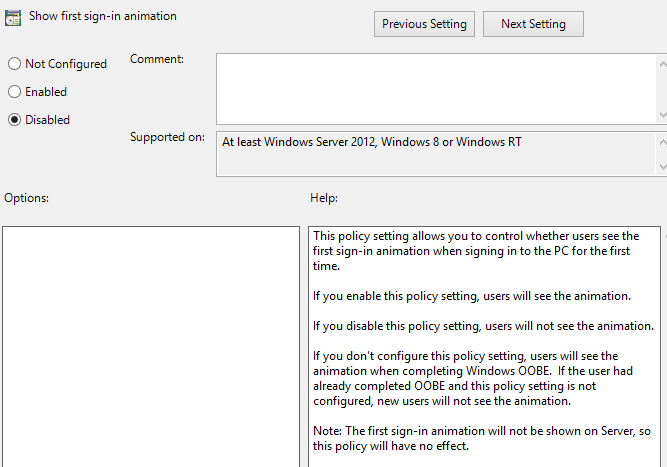
Task: Click the Comment label
Action: pyautogui.click(x=157, y=60)
